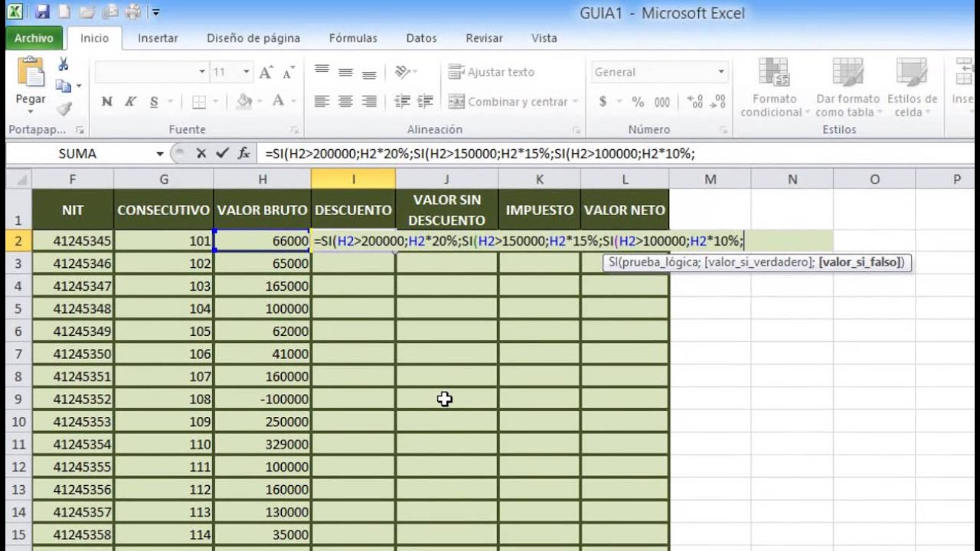Align text to the middle vertically

tap(346, 72)
